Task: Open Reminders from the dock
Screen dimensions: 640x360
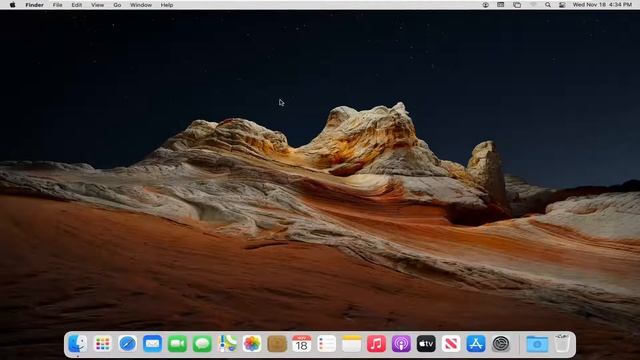Action: [327, 344]
